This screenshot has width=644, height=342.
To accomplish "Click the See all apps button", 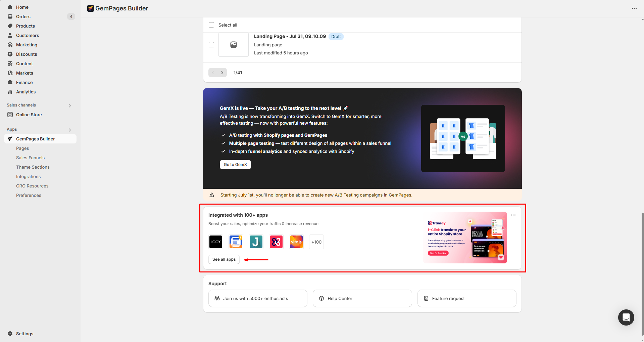I will [x=224, y=259].
